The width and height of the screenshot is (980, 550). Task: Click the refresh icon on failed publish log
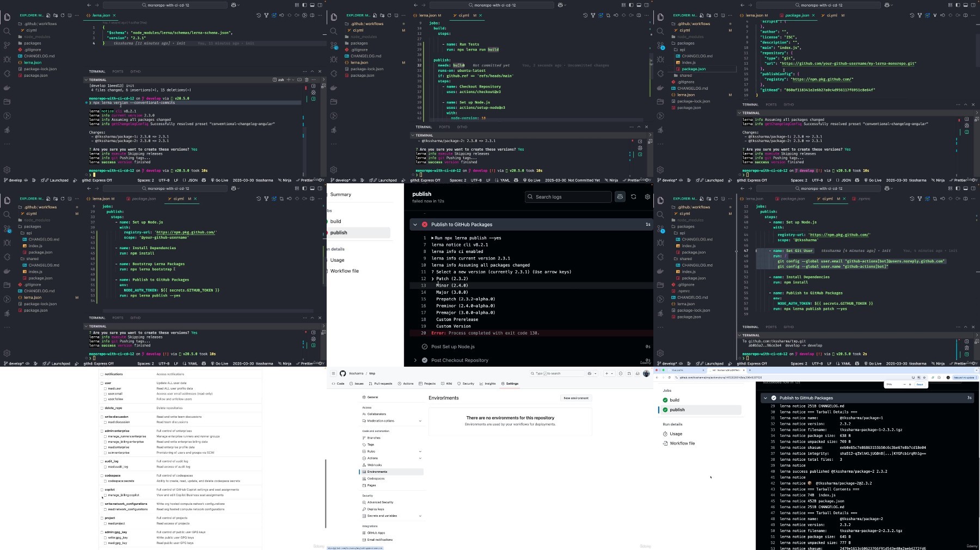pyautogui.click(x=633, y=196)
